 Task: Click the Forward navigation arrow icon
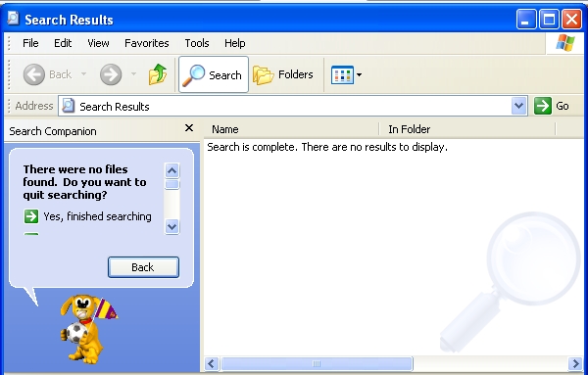[111, 74]
